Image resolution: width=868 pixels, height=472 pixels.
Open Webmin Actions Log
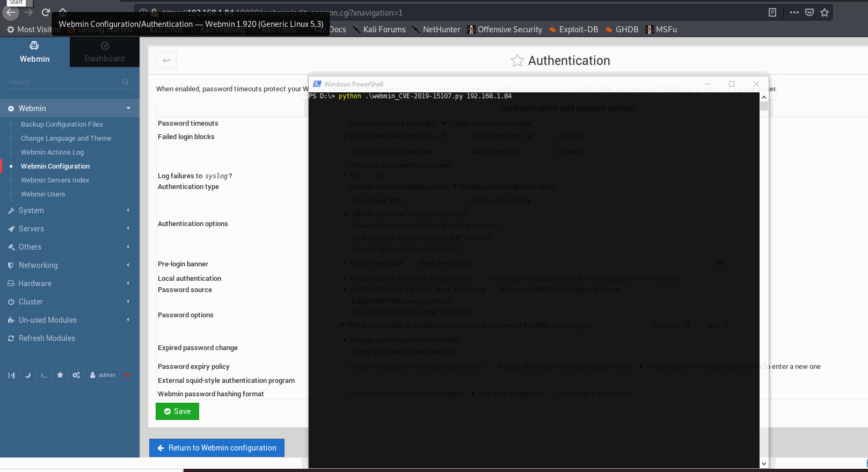(x=52, y=152)
